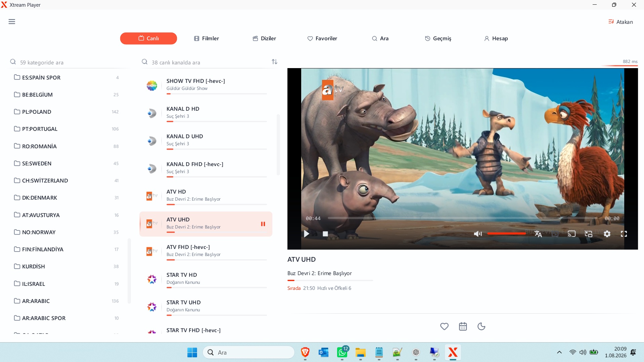This screenshot has height=362, width=644.
Task: Select the AR:ARABIC SPOR category
Action: (x=66, y=318)
